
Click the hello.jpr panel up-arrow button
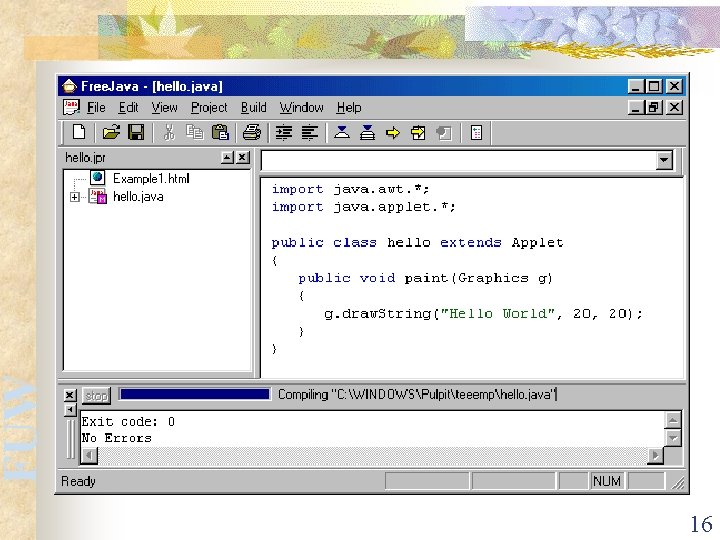(x=227, y=158)
